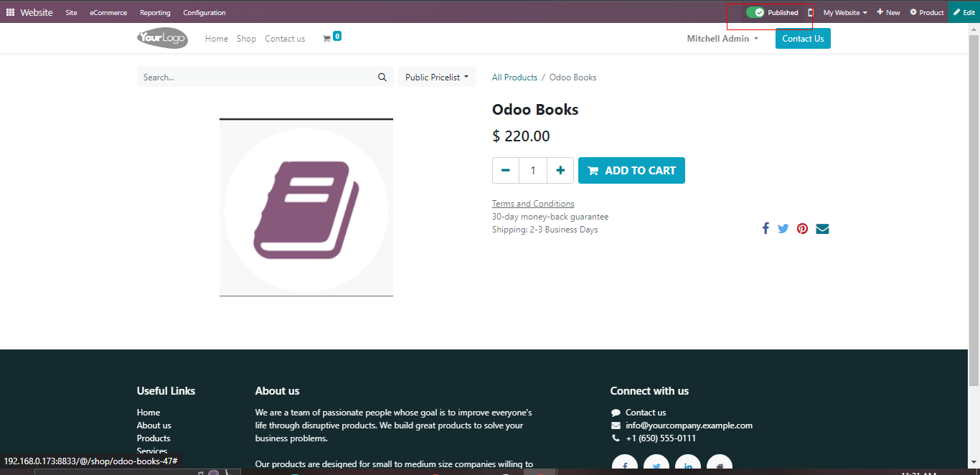Image resolution: width=980 pixels, height=475 pixels.
Task: Decrease quantity with minus button
Action: [506, 171]
